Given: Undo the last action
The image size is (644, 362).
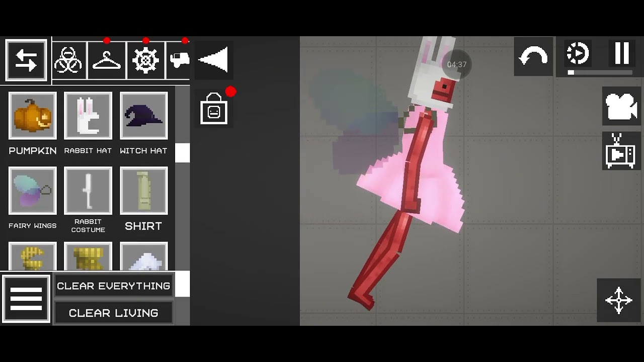Looking at the screenshot, I should pyautogui.click(x=533, y=56).
